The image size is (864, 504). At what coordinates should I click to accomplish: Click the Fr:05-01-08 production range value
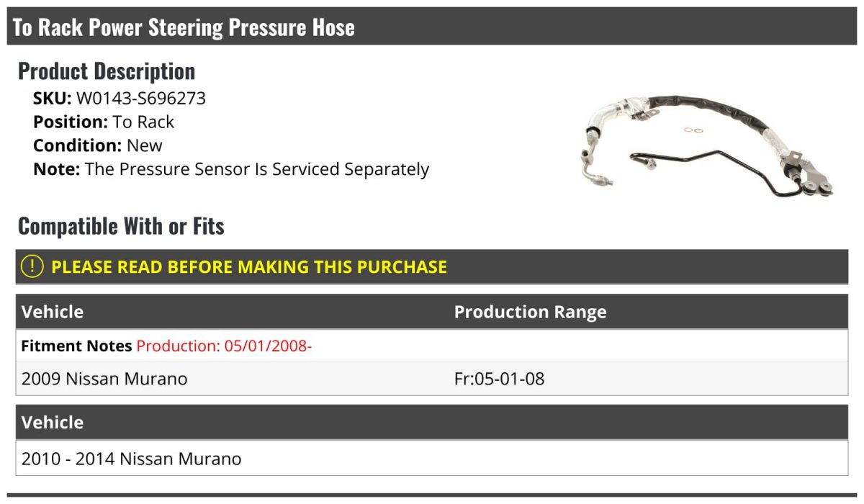(x=499, y=379)
